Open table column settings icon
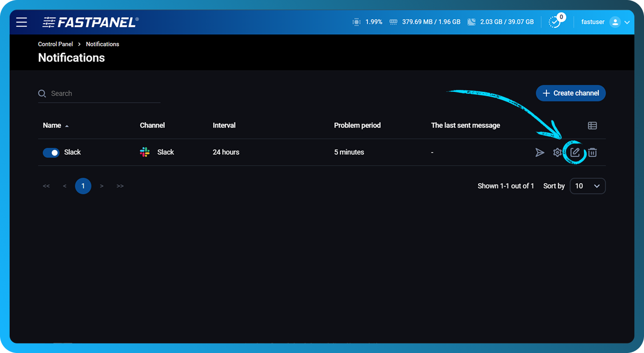Viewport: 644px width, 353px height. [x=592, y=126]
